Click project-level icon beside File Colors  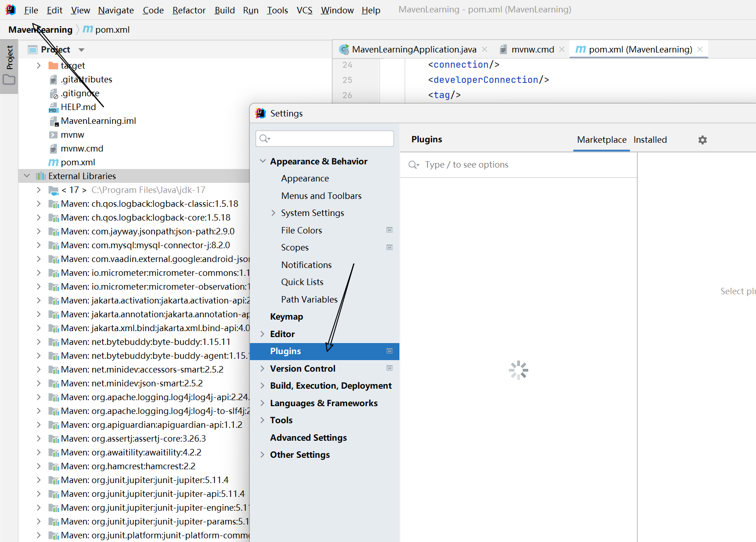coord(389,230)
